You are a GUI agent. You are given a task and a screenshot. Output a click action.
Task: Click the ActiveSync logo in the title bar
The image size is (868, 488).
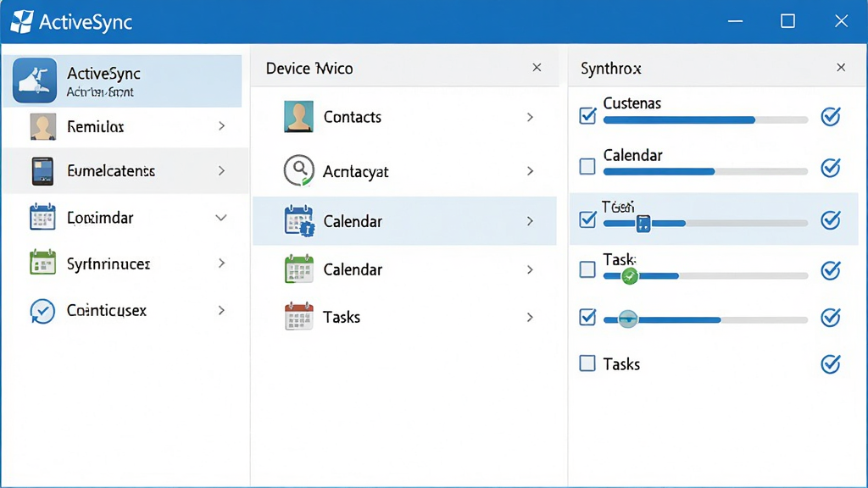click(x=22, y=21)
